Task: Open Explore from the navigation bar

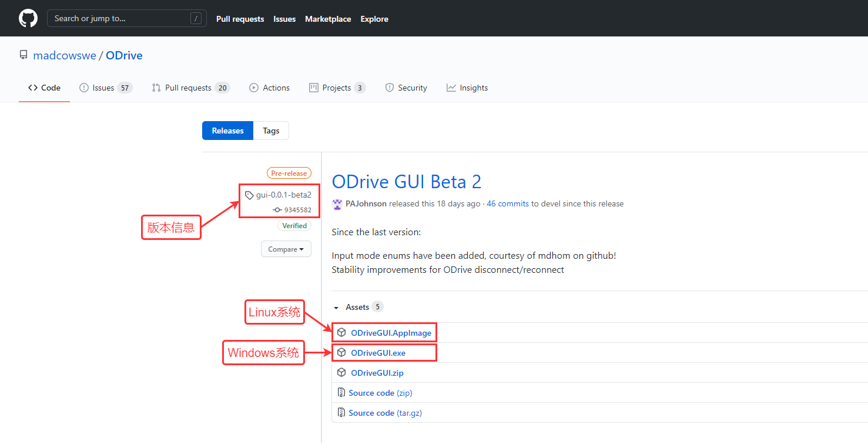Action: pos(374,18)
